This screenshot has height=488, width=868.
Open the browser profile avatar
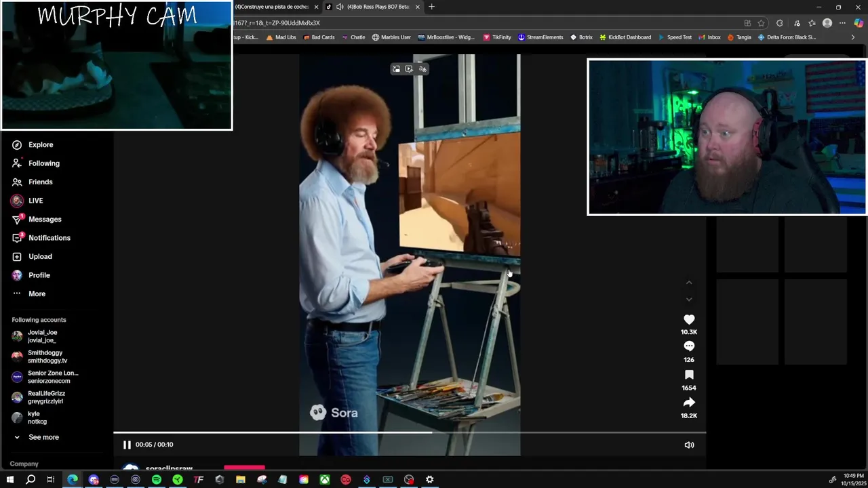coord(827,23)
